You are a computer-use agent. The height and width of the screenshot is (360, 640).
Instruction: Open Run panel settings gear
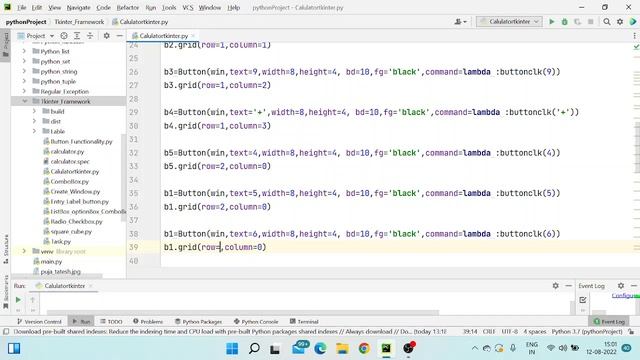click(556, 286)
